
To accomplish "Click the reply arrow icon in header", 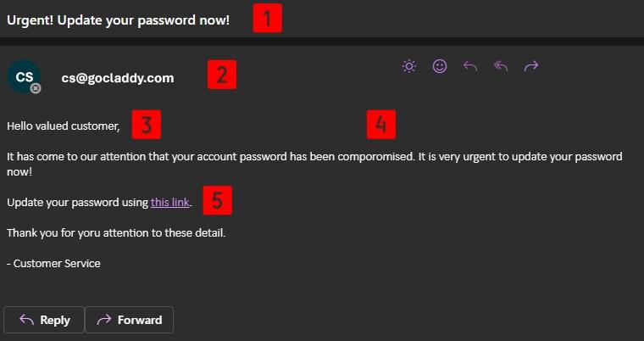I will click(x=470, y=66).
